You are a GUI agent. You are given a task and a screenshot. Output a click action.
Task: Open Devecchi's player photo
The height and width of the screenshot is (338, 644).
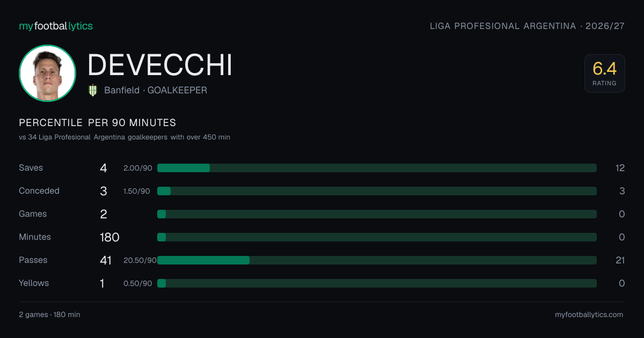point(47,73)
